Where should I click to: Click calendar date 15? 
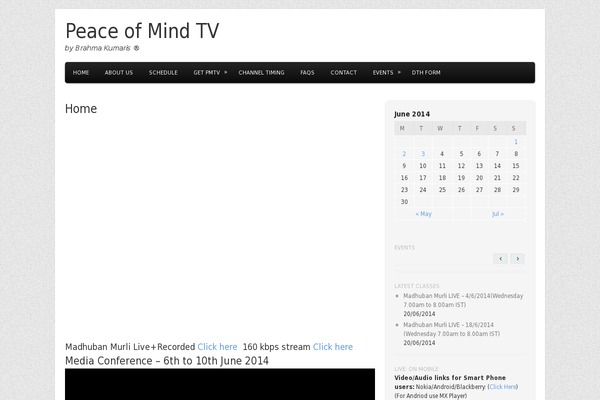point(516,166)
